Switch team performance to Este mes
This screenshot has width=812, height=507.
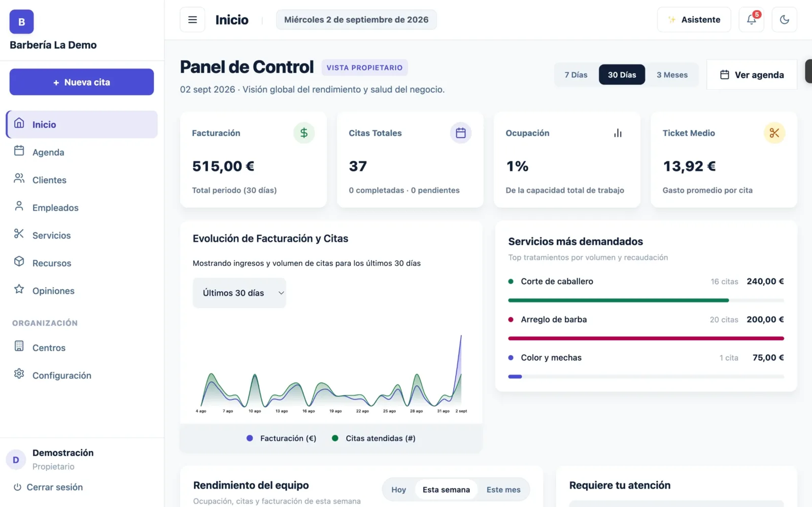tap(503, 490)
